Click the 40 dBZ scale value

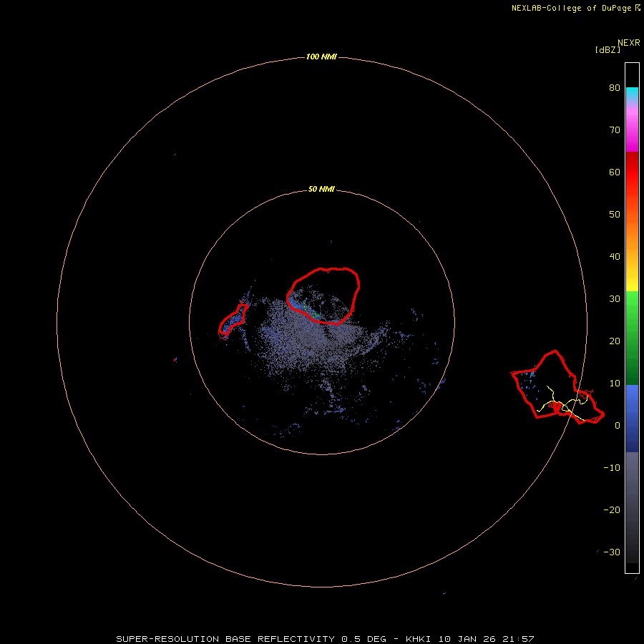point(615,257)
